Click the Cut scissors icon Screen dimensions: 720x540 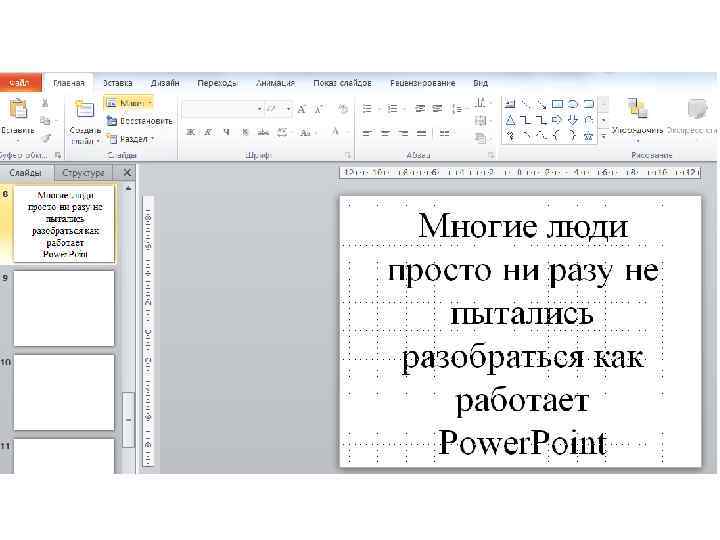point(45,103)
